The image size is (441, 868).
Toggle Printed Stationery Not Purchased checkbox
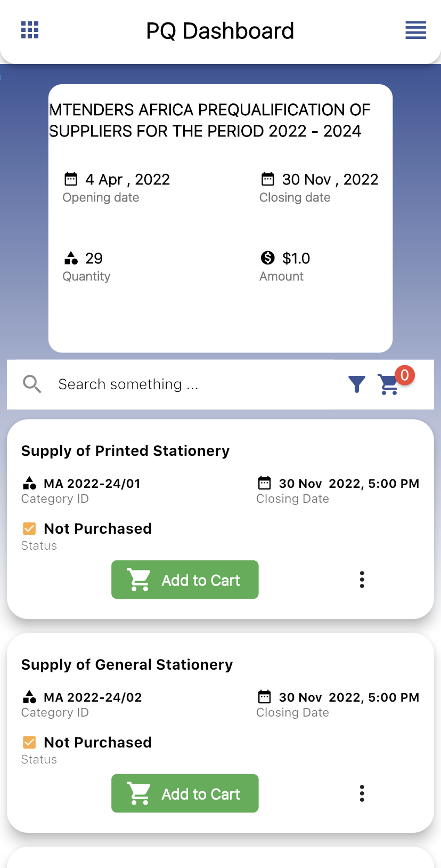(29, 528)
